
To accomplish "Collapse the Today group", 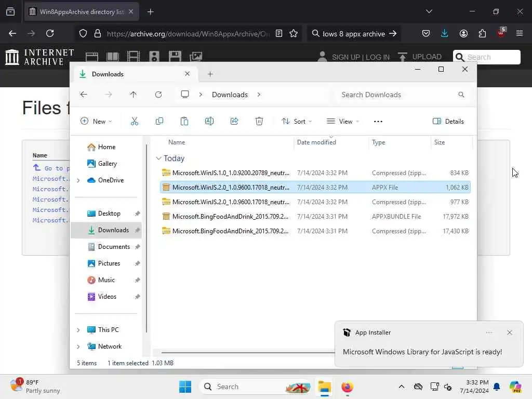I will (158, 158).
